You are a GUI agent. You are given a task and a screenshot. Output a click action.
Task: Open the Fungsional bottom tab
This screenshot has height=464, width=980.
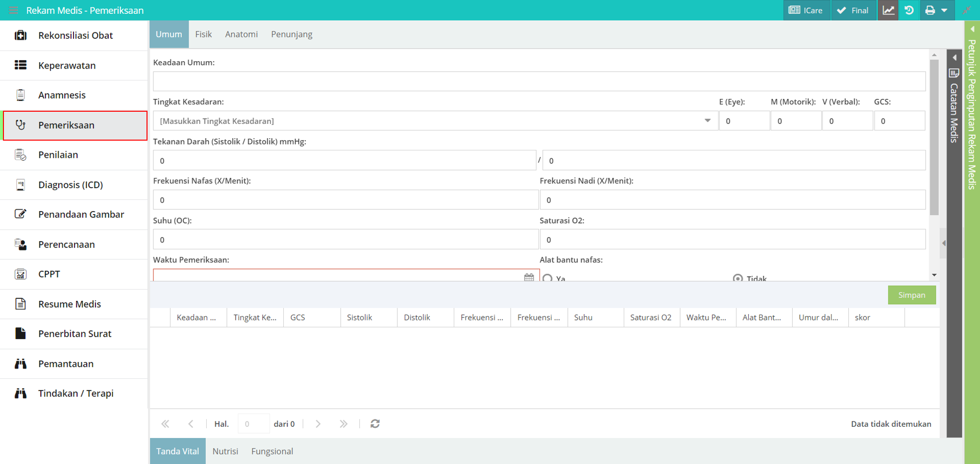(272, 451)
